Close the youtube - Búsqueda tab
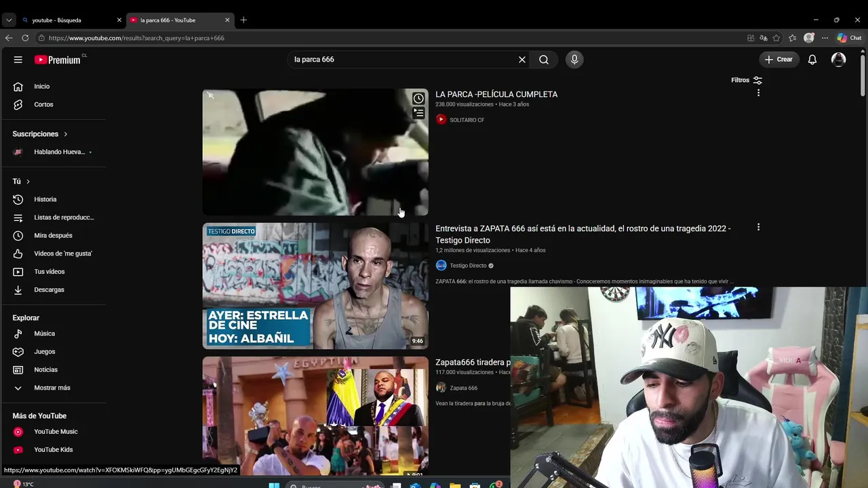 (x=119, y=20)
